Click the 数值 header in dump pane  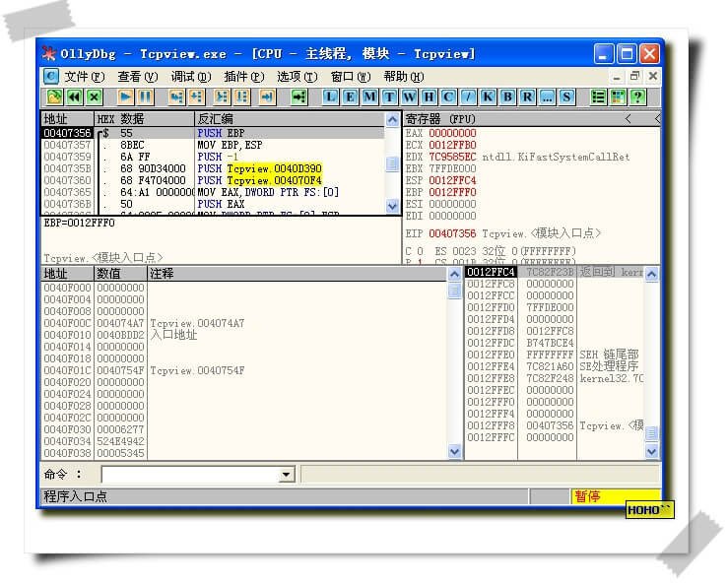pos(121,274)
